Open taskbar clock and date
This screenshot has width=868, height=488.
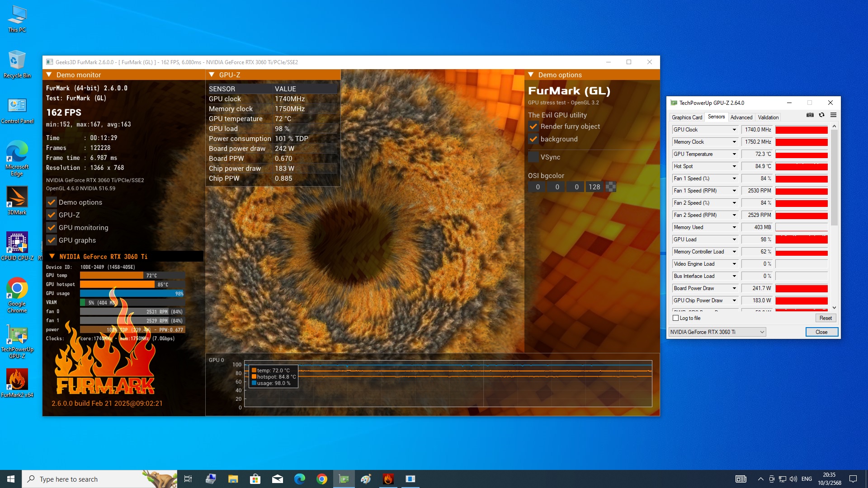pos(829,479)
